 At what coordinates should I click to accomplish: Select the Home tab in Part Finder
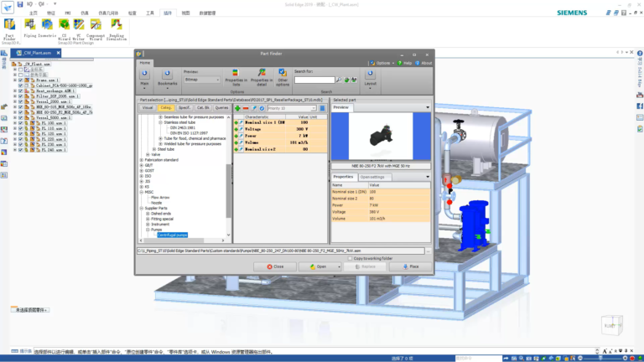pyautogui.click(x=144, y=63)
